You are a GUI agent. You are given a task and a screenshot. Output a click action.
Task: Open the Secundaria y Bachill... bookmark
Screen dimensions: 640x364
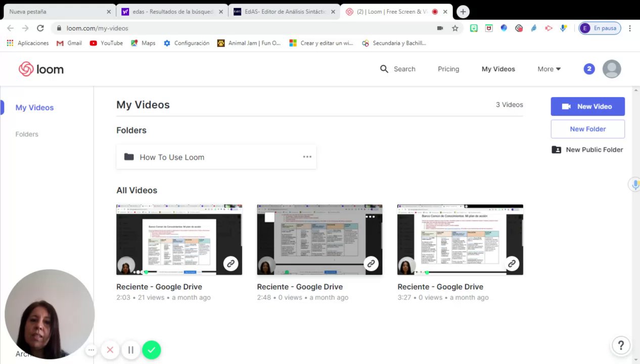tap(394, 43)
